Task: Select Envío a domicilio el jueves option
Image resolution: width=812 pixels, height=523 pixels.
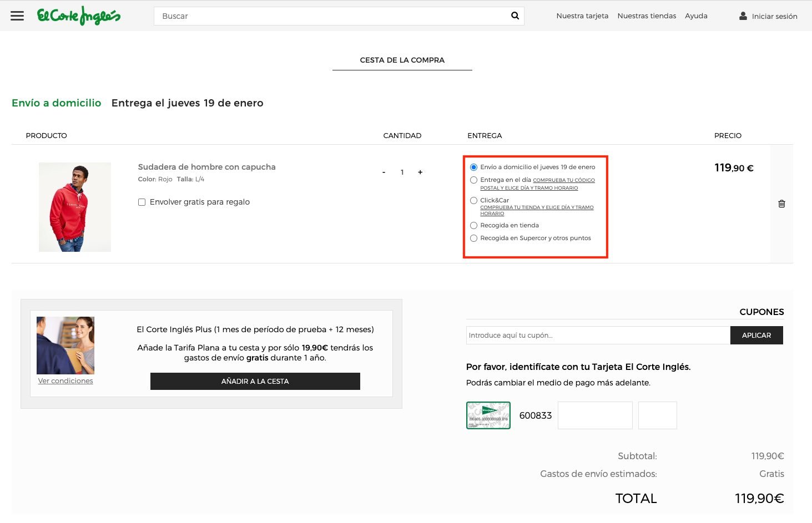Action: coord(473,167)
